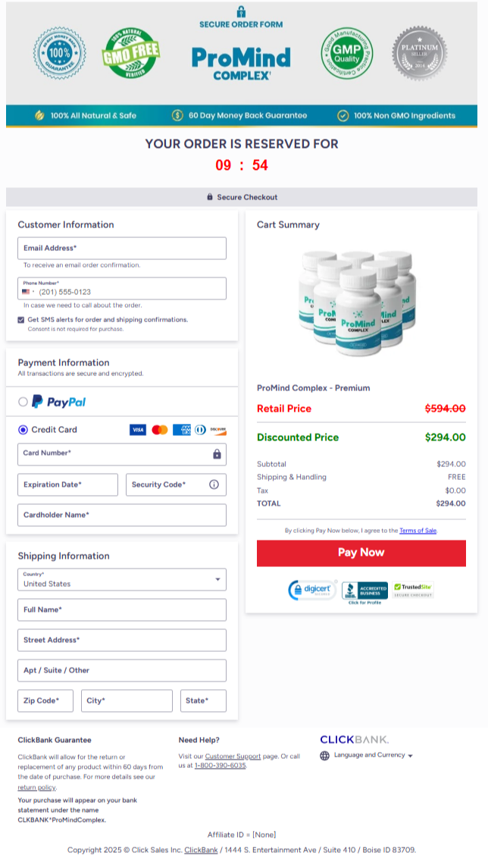The width and height of the screenshot is (488, 868).
Task: Select the PayPal payment option
Action: (x=23, y=403)
